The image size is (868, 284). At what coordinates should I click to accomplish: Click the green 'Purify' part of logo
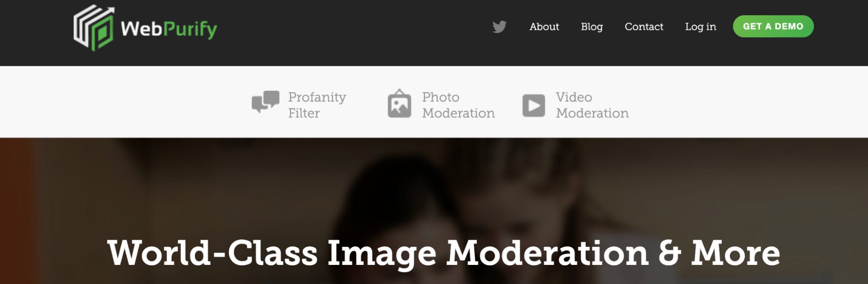click(190, 30)
